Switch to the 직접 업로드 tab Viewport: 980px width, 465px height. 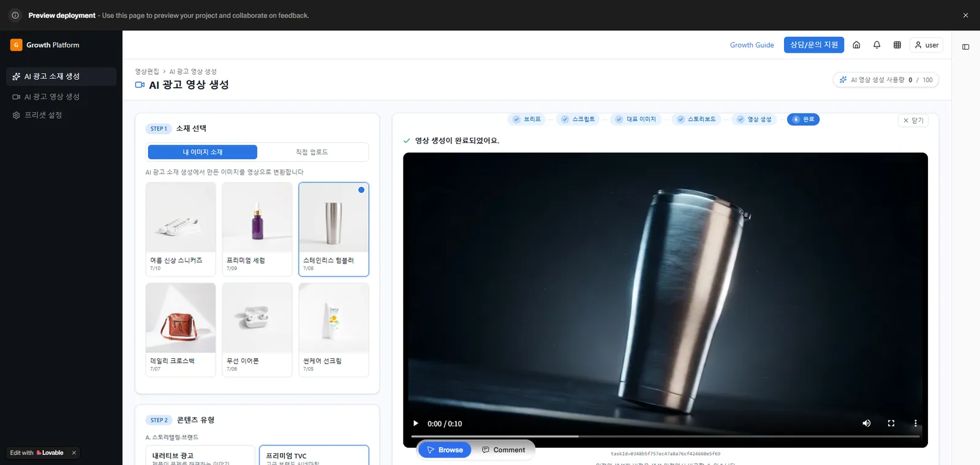(x=312, y=152)
